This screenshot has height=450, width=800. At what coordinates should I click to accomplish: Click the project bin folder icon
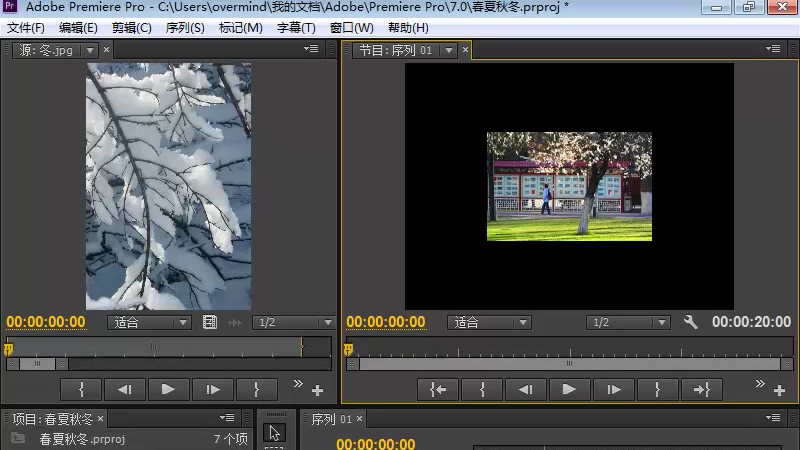tap(18, 438)
